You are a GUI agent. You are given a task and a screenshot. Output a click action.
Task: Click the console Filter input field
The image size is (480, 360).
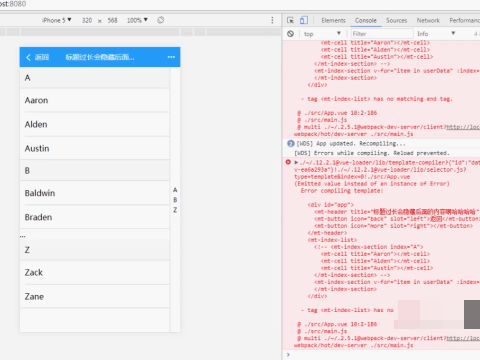pyautogui.click(x=382, y=34)
